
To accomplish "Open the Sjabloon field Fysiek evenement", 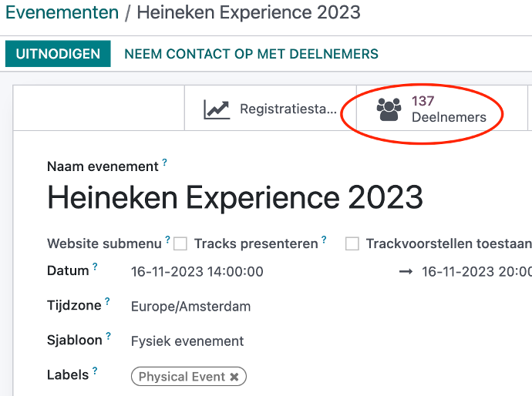I will (187, 341).
